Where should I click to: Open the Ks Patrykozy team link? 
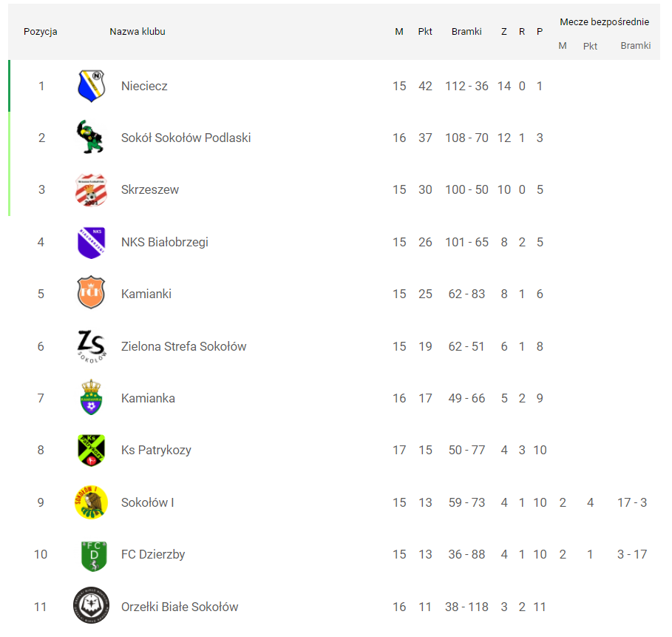point(156,450)
